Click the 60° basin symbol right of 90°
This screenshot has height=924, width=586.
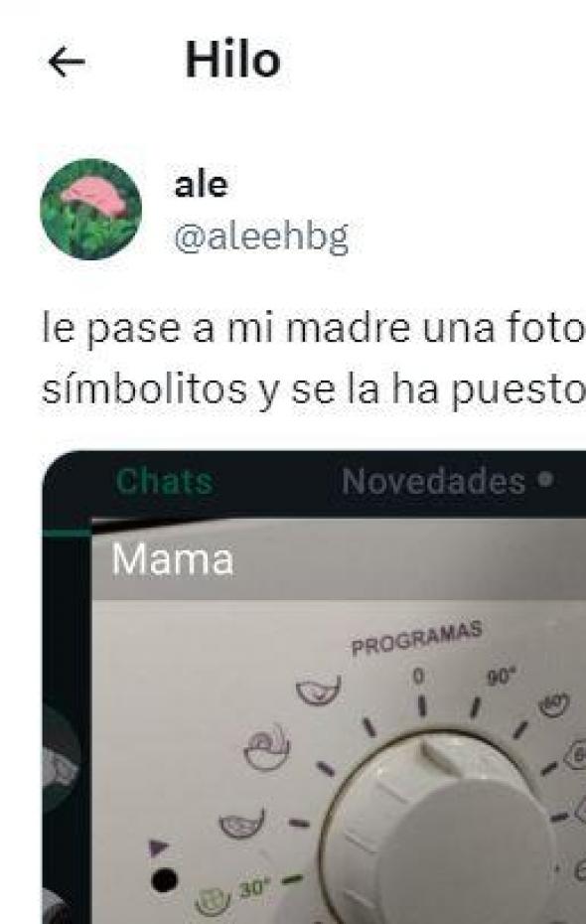coord(553,705)
